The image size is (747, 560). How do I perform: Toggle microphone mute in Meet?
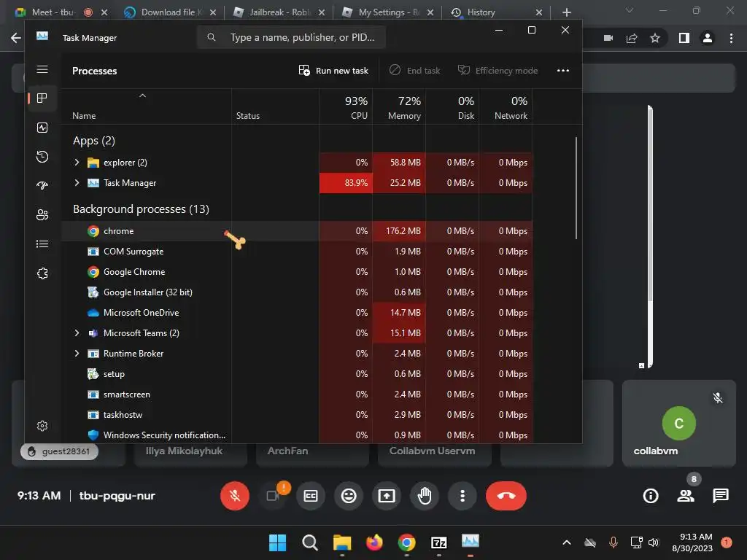pos(234,496)
